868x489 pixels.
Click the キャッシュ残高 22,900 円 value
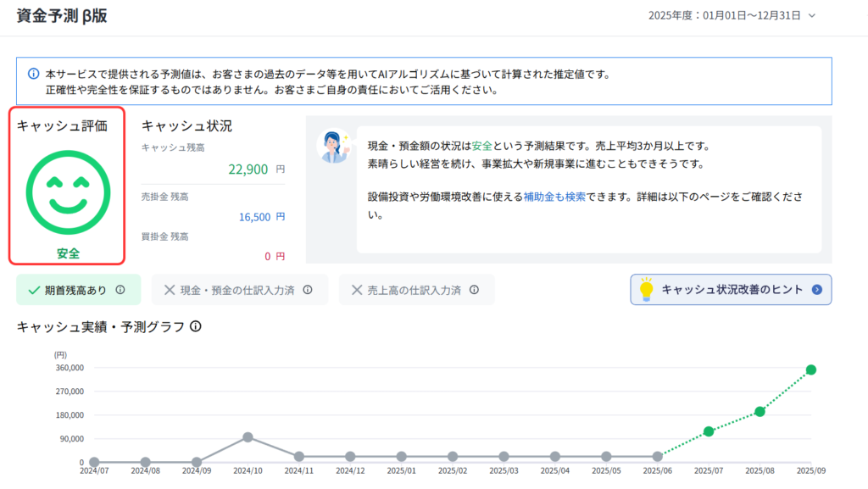[x=248, y=169]
